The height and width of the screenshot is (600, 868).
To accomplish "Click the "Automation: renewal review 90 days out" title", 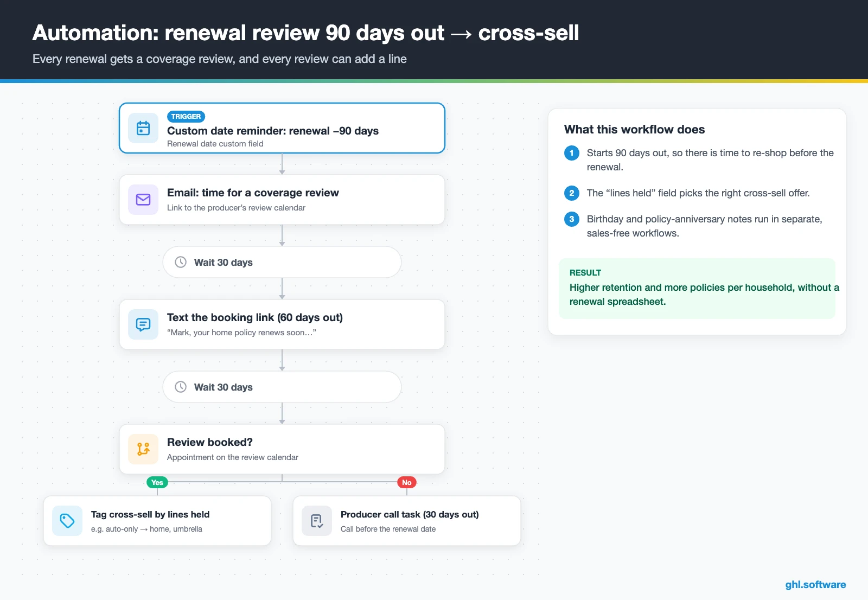I will click(x=305, y=33).
